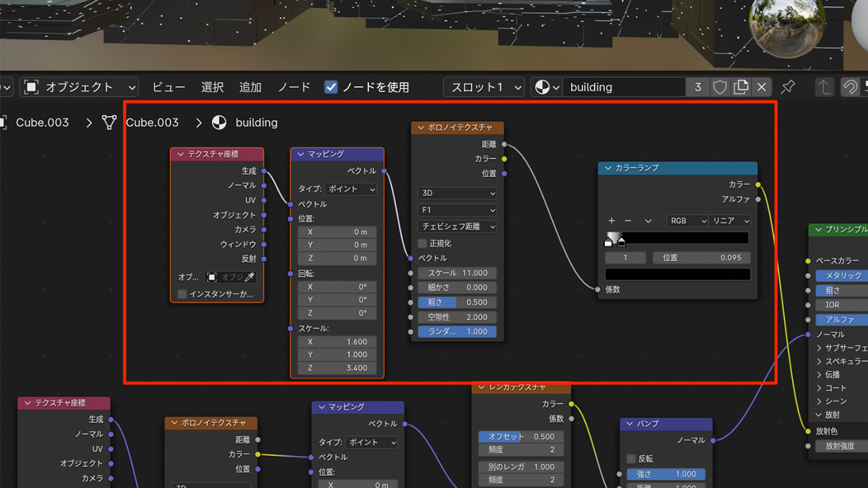Toggle the ノードを使用 checkbox

[331, 87]
